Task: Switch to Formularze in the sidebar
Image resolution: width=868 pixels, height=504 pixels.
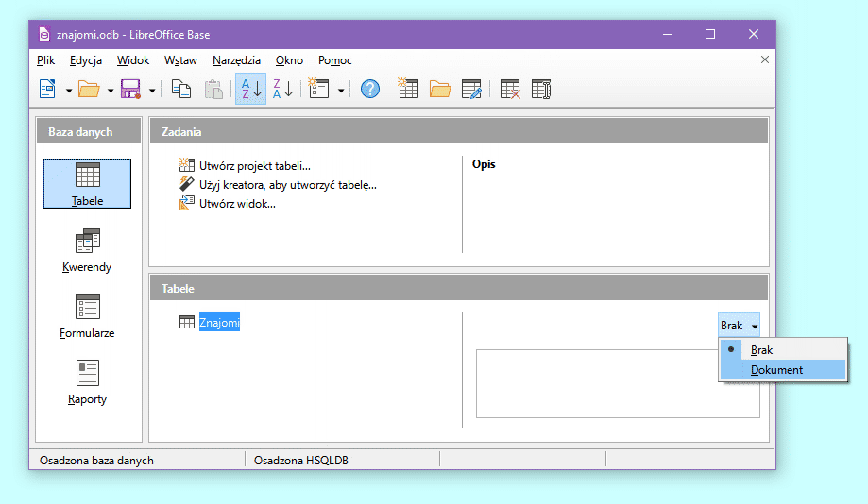Action: [x=87, y=316]
